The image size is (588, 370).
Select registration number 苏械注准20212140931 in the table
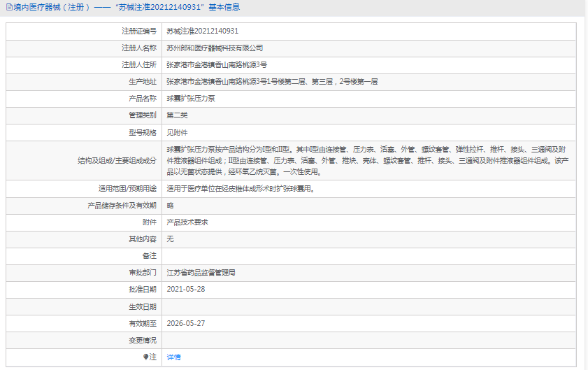point(203,31)
